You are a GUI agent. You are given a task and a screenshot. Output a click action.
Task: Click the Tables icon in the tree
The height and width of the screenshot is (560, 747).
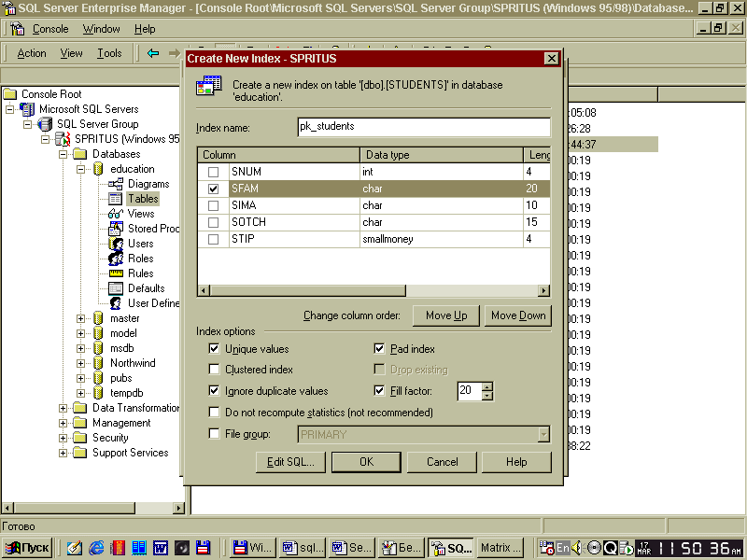click(x=115, y=199)
